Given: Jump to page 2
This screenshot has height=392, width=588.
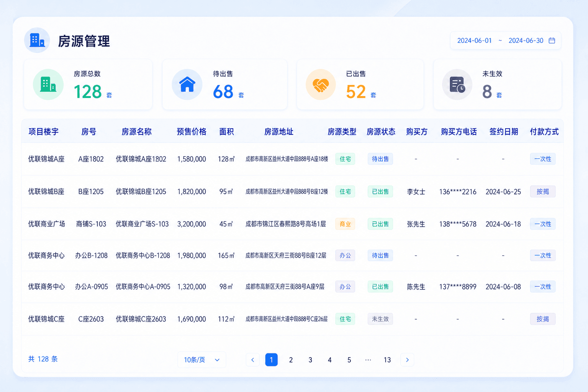Looking at the screenshot, I should click(291, 360).
